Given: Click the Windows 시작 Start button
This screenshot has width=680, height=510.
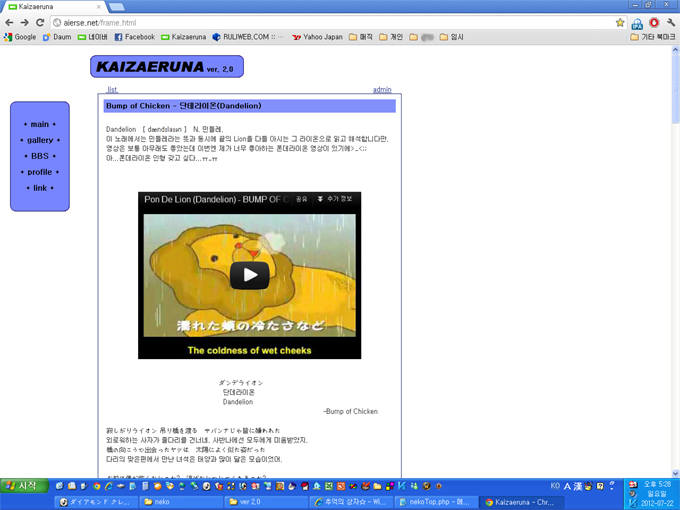Looking at the screenshot, I should click(x=24, y=486).
